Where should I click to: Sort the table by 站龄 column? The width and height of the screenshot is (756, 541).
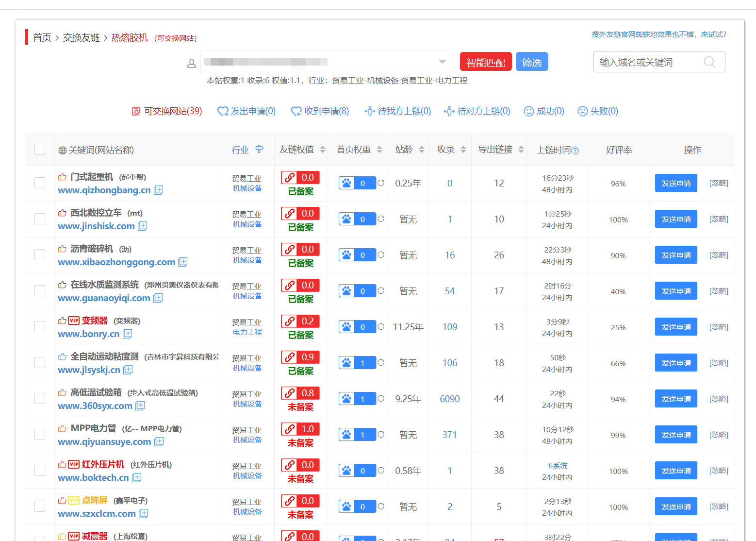click(x=421, y=149)
